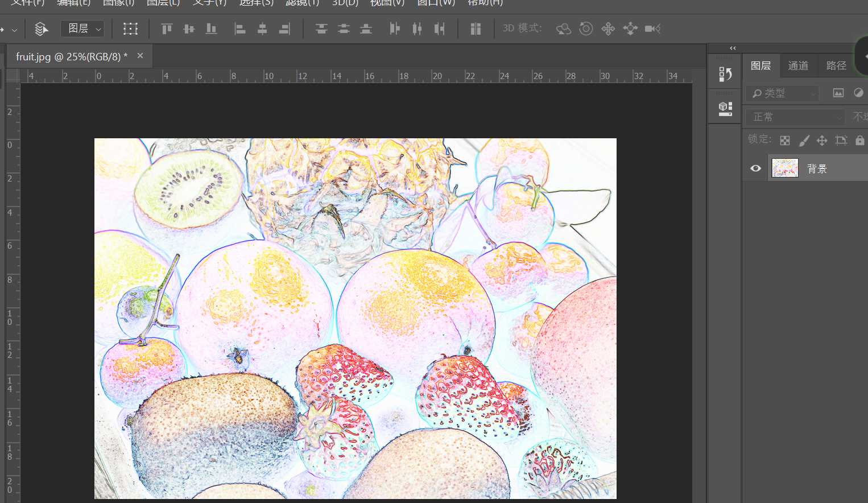Align left edges
The width and height of the screenshot is (868, 503).
coord(240,28)
